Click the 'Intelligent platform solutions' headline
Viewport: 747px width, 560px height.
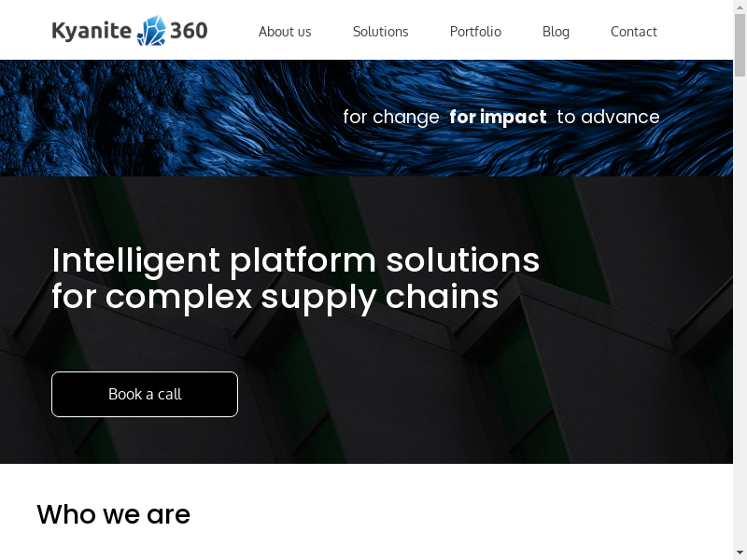coord(295,260)
